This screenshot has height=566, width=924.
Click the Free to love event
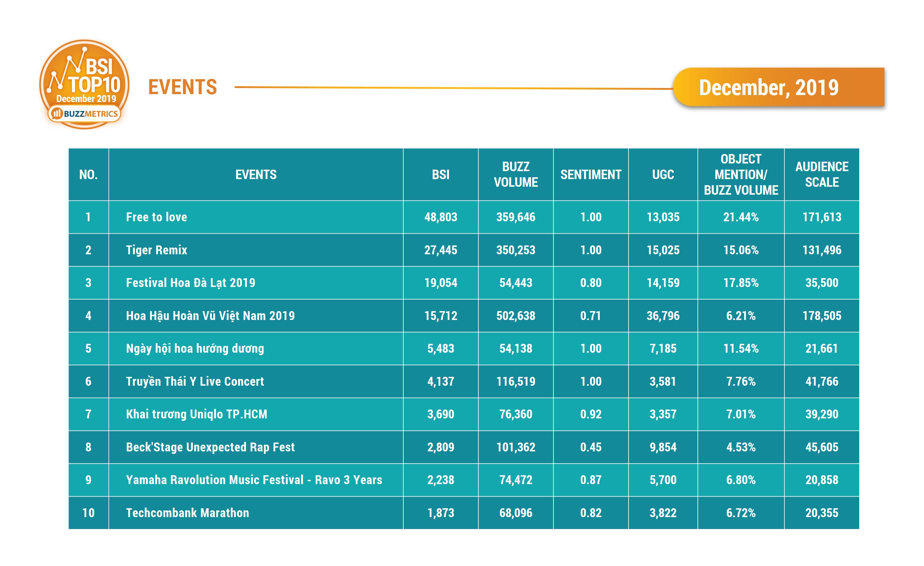(x=156, y=217)
